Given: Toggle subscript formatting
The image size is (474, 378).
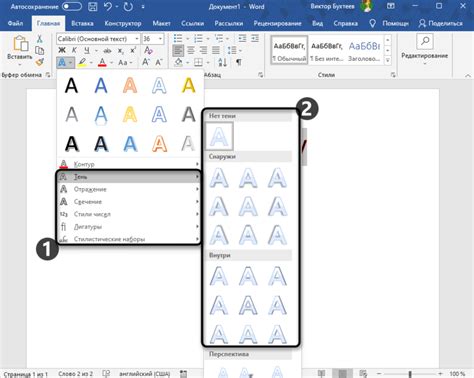Looking at the screenshot, I should [x=120, y=51].
